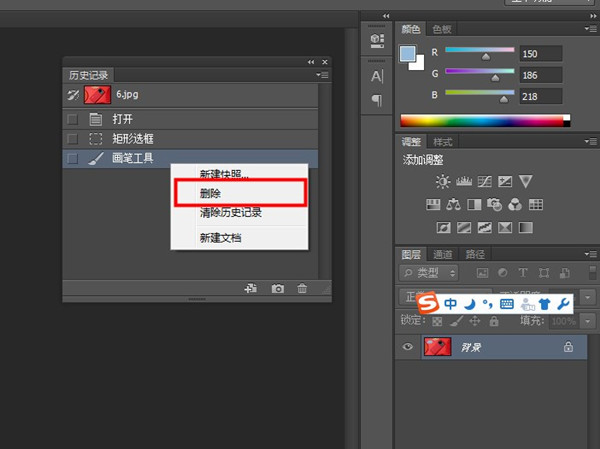Open the paragraph panel icon
Viewport: 600px width, 449px height.
377,100
